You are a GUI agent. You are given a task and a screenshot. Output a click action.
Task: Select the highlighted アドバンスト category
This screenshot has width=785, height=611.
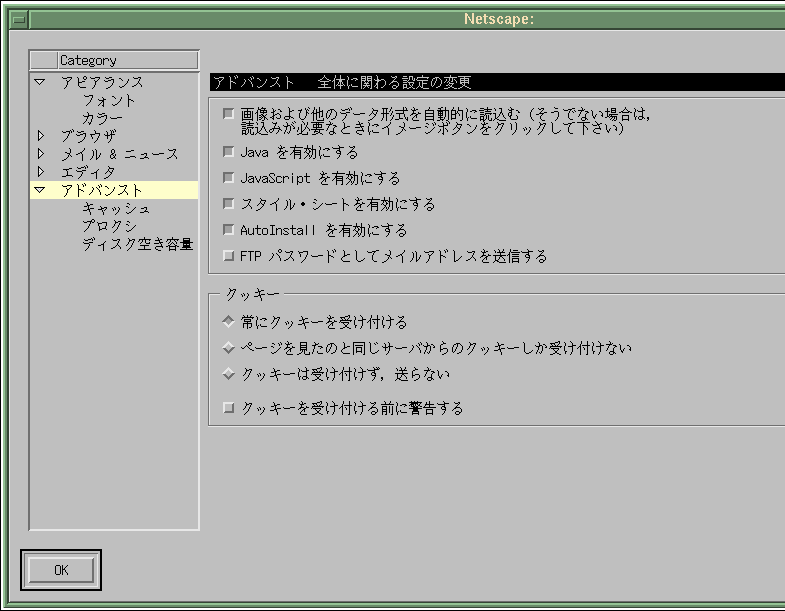[x=114, y=190]
